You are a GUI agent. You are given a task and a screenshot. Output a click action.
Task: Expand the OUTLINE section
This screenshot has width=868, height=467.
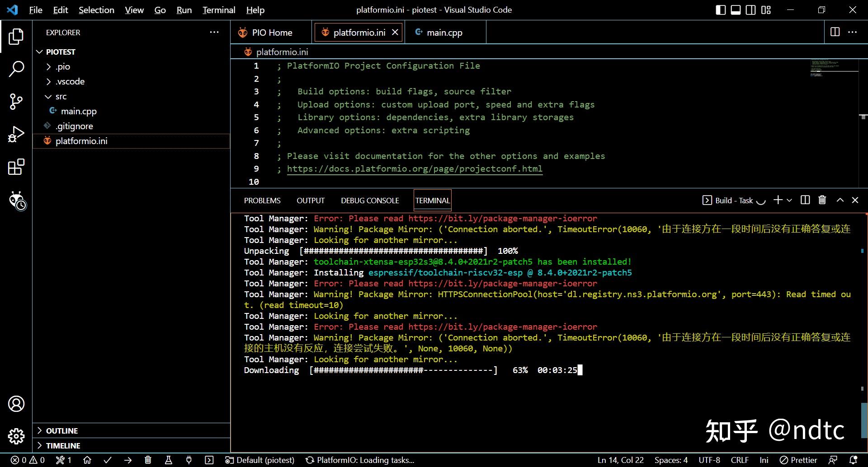[62, 431]
